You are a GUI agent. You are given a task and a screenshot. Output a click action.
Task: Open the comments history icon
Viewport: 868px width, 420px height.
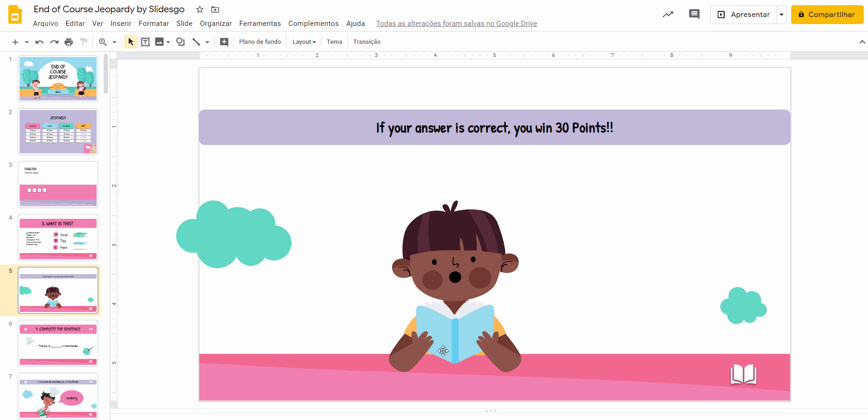(694, 14)
